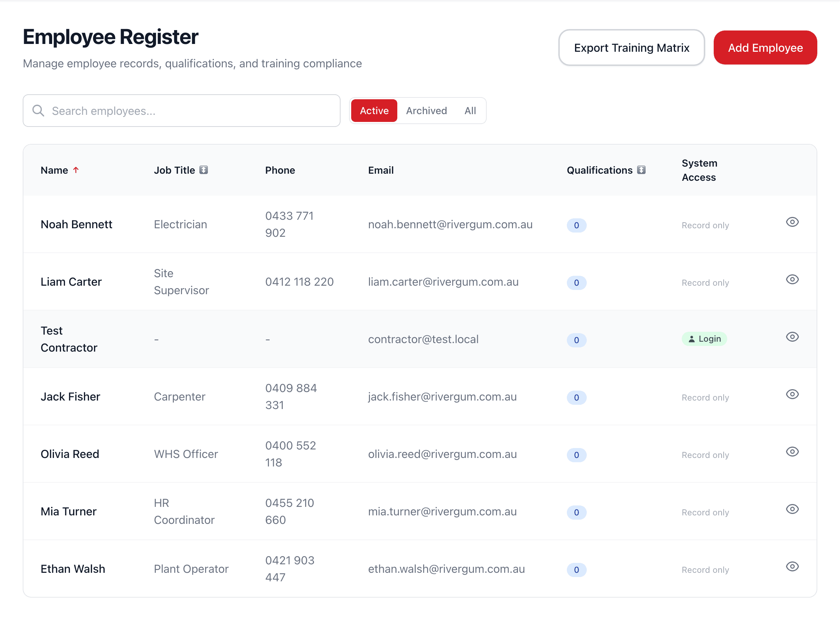Click Olivia Reed's name

point(70,454)
